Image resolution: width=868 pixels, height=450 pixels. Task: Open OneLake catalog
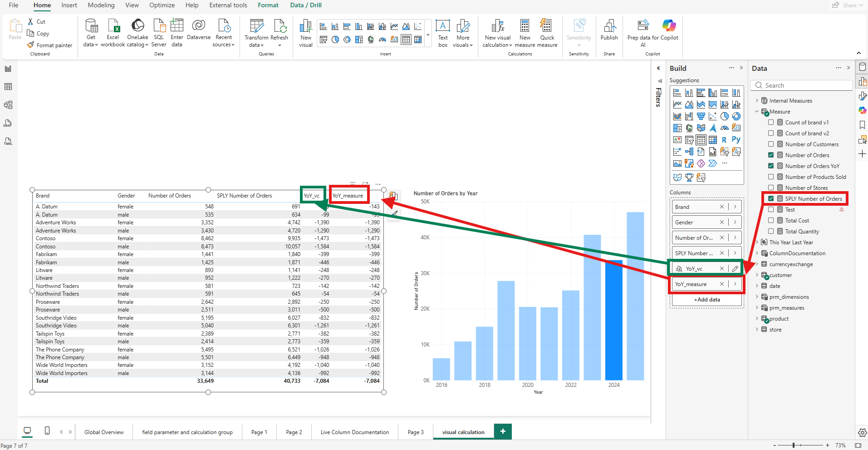[137, 33]
